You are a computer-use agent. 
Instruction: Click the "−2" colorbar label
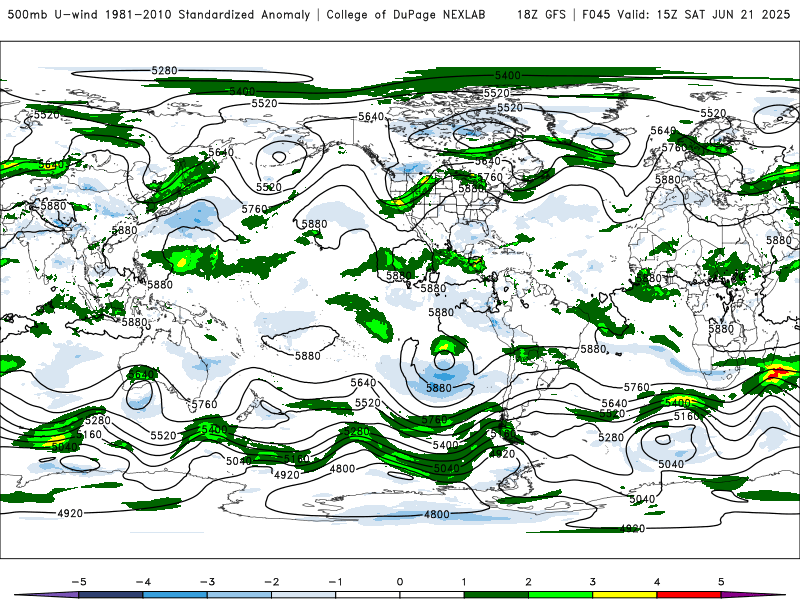pyautogui.click(x=271, y=582)
